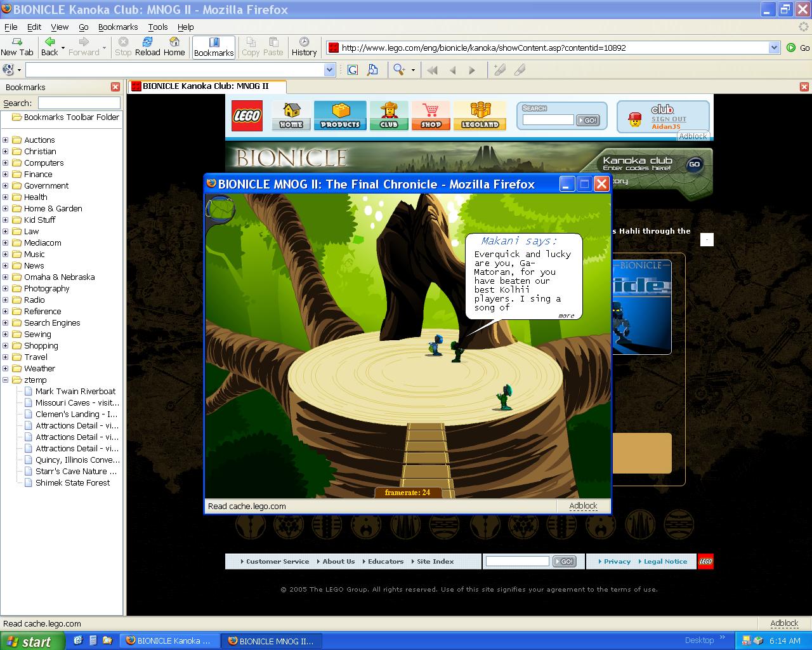Open the Legoland nav icon
Screen dimensions: 812x650
pyautogui.click(x=480, y=116)
